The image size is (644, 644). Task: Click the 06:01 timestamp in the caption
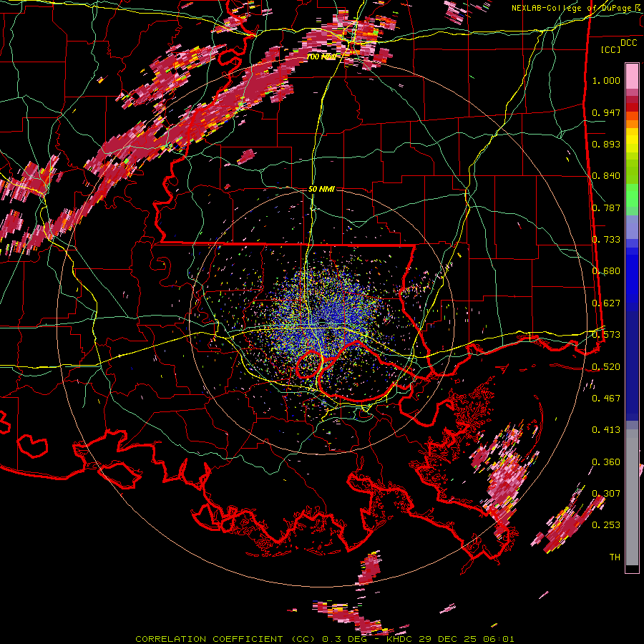[500, 639]
